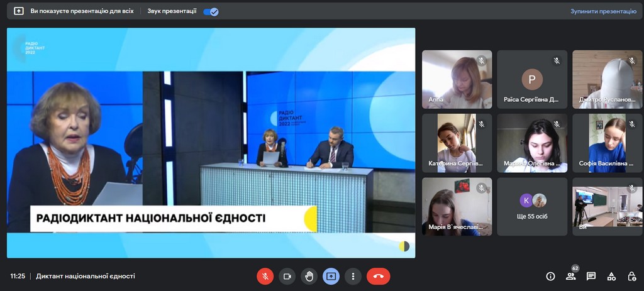Open the chat panel

click(591, 277)
